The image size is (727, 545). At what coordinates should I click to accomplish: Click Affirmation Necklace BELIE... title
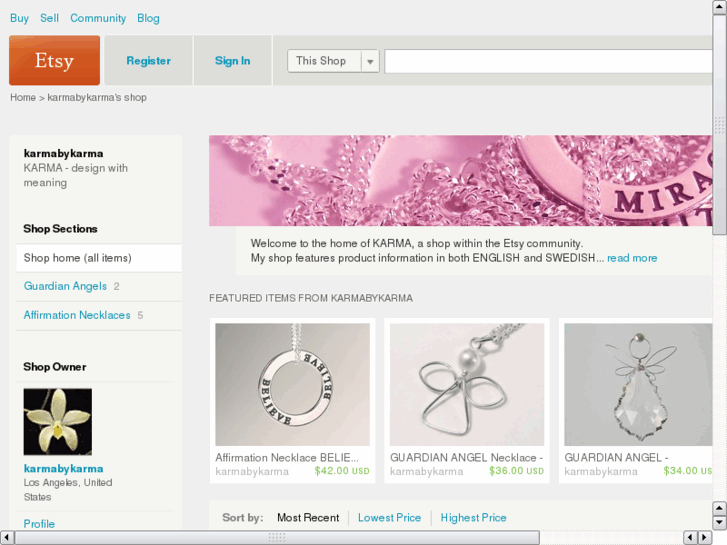[x=287, y=458]
